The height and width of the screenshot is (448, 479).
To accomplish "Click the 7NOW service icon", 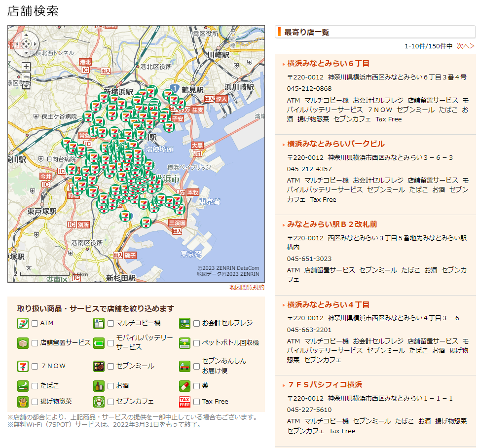I will coord(23,366).
